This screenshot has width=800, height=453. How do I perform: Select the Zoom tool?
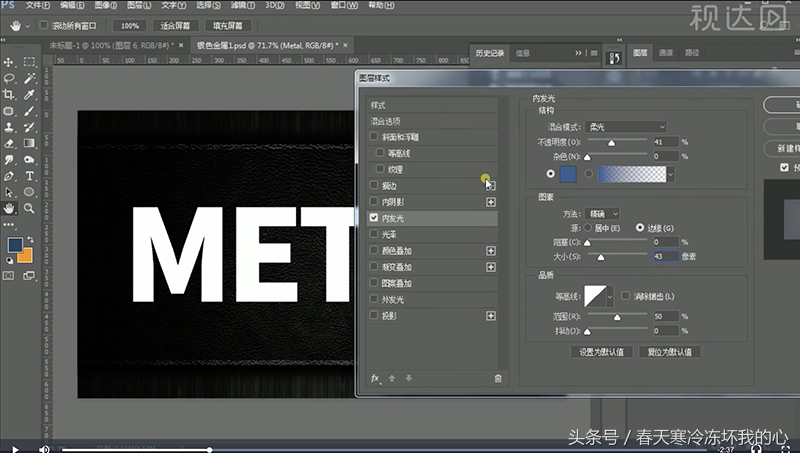[x=30, y=208]
